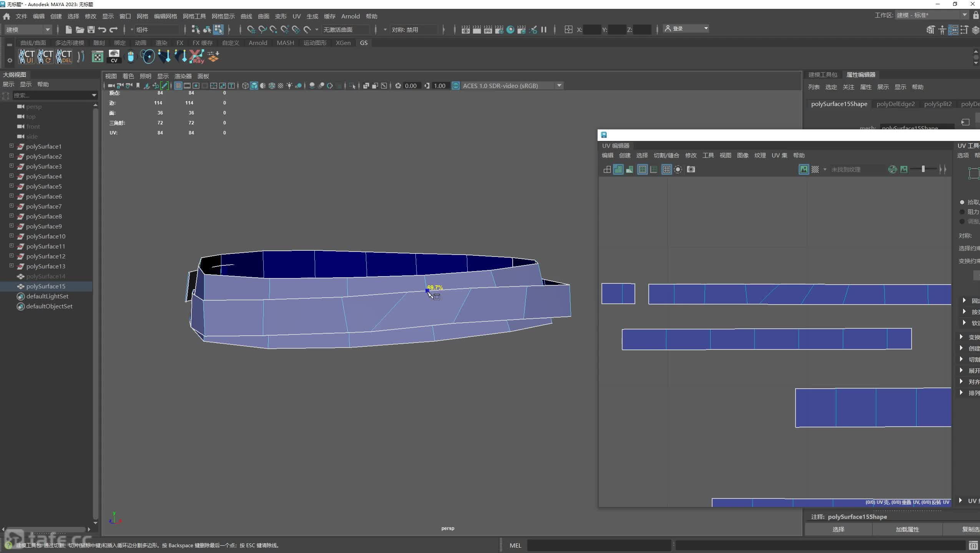Activate Select by component type icon

tap(218, 30)
